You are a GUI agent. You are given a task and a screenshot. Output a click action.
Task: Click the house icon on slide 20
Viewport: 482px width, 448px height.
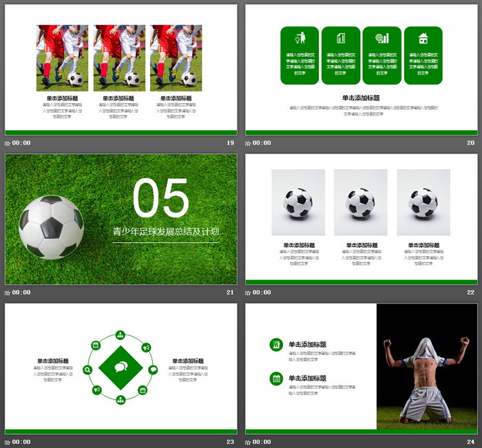(423, 39)
